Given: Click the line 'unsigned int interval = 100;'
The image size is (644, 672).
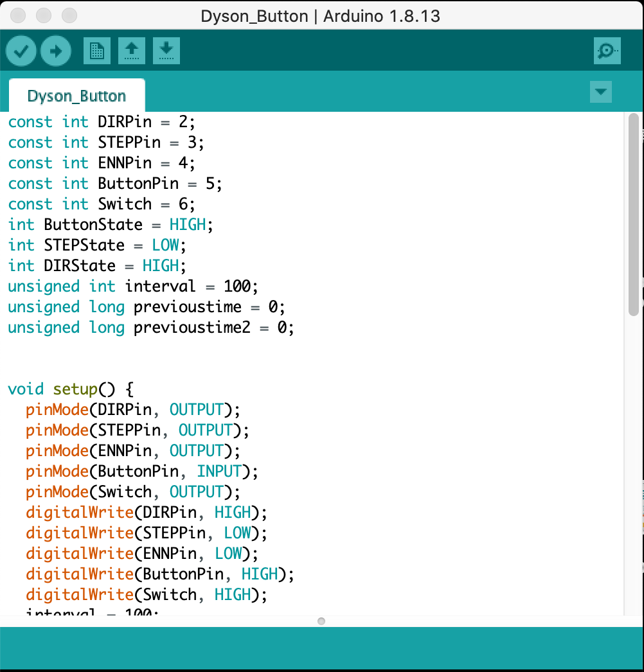Looking at the screenshot, I should coord(133,287).
